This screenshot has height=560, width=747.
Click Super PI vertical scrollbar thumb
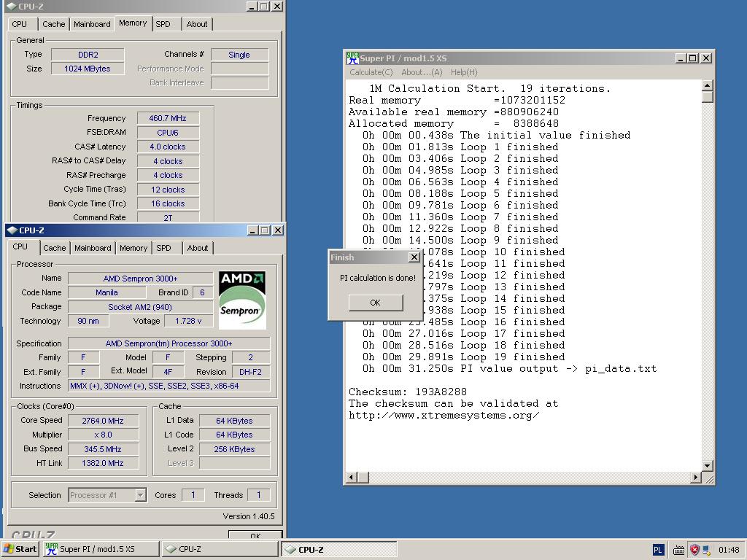(x=708, y=97)
